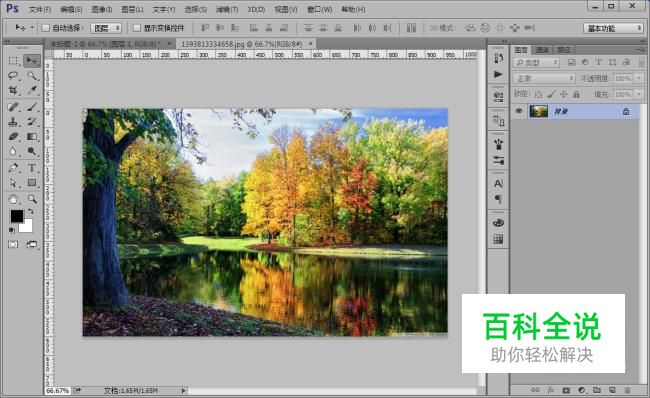The image size is (650, 398).
Task: Open the 不透明度 opacity slider arrow
Action: [x=639, y=78]
